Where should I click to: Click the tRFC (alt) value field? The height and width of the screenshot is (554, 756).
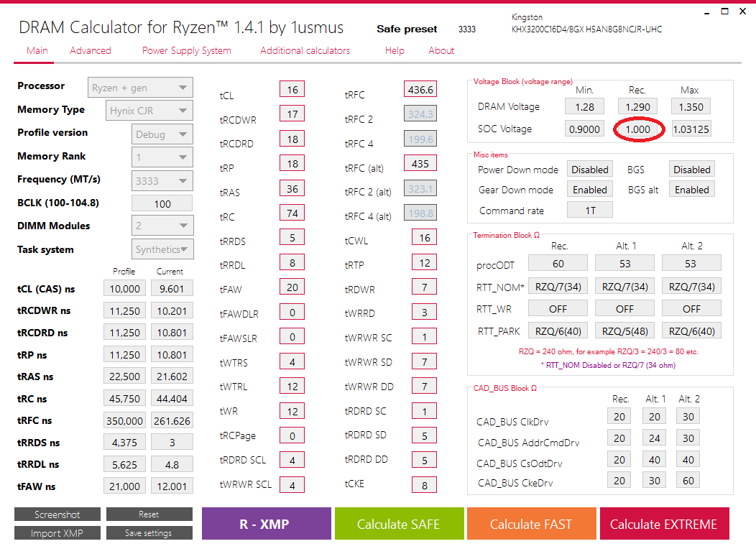[420, 164]
